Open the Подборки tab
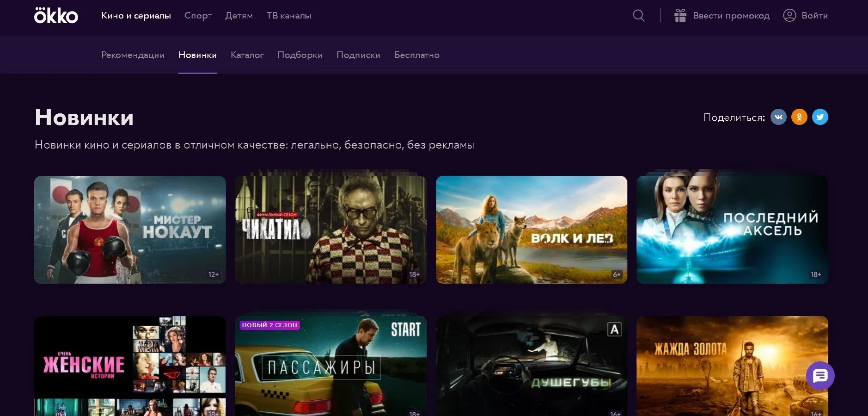The width and height of the screenshot is (868, 416). [x=300, y=55]
